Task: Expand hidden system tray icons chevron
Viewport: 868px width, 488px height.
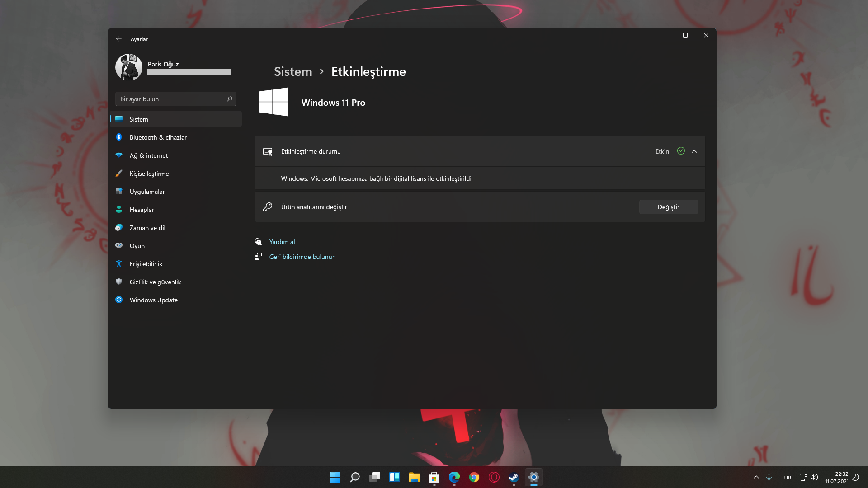Action: point(756,477)
